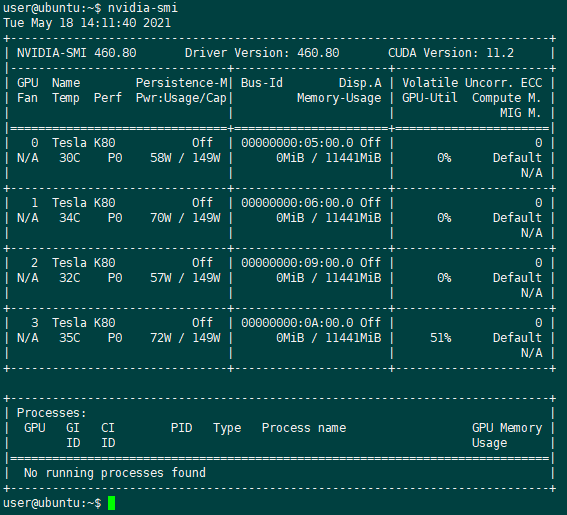
Task: Select the Driver Version 460.80 text
Action: [262, 53]
